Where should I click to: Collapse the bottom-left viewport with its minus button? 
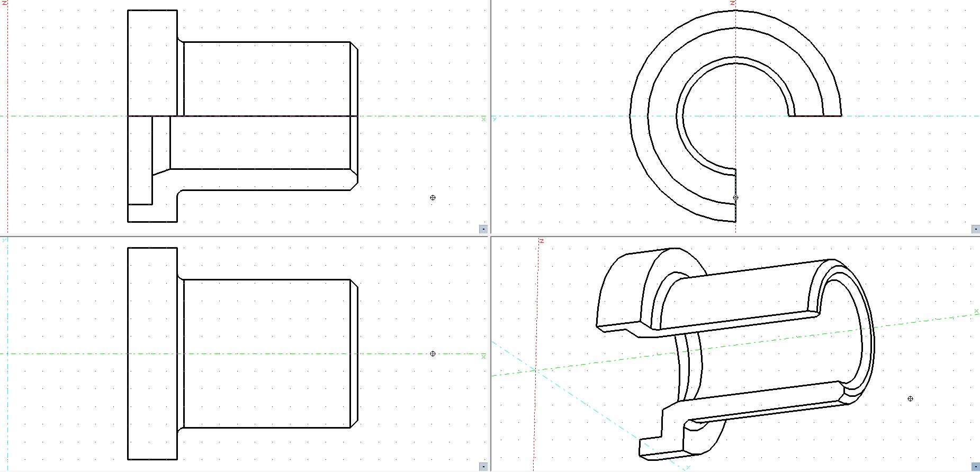point(483,467)
